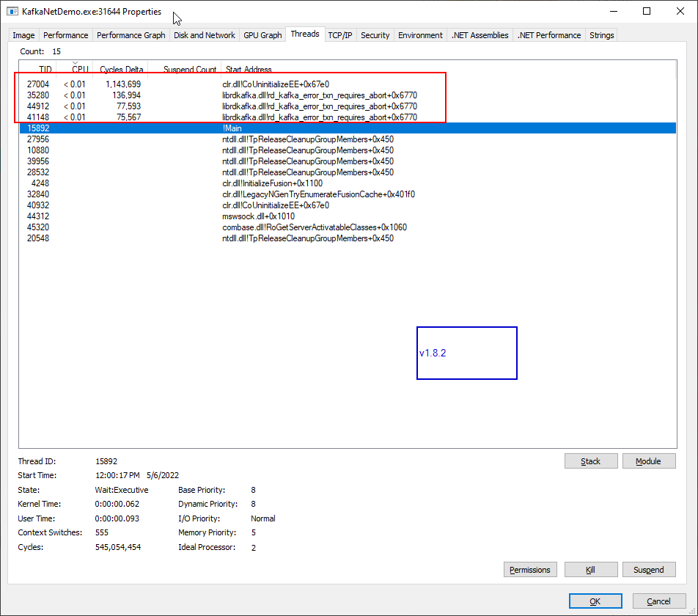This screenshot has height=616, width=698.
Task: Select thread 40932 CoUninitializeEE row
Action: click(348, 205)
